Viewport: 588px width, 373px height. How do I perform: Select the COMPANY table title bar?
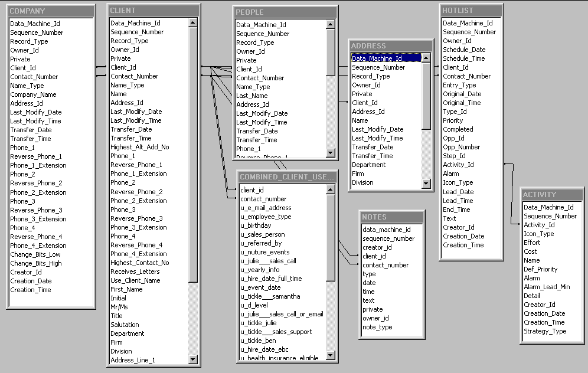[51, 11]
